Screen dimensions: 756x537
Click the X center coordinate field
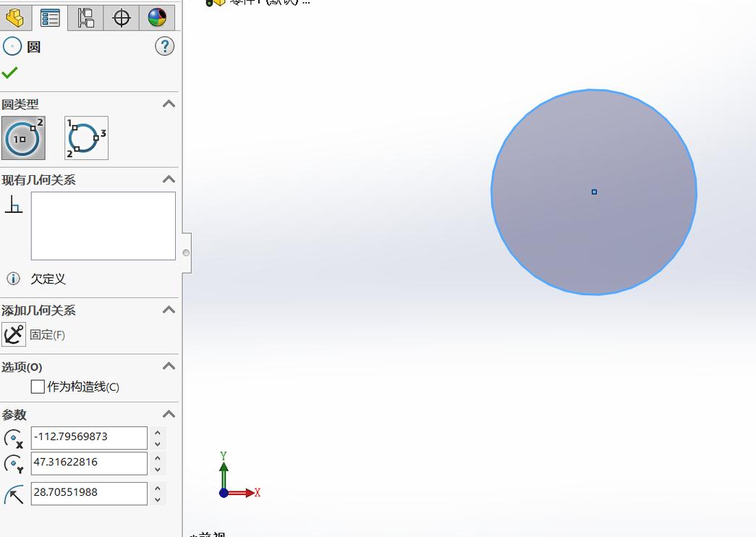[88, 437]
